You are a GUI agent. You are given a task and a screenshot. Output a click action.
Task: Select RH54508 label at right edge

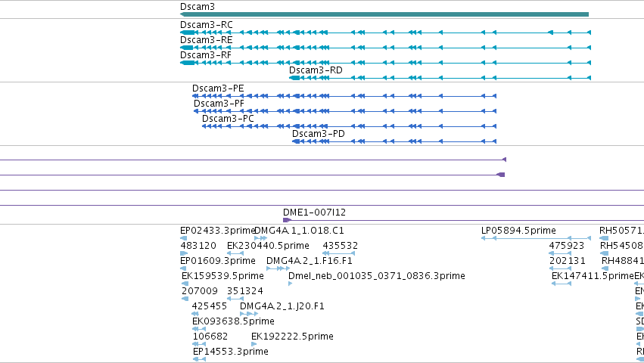pyautogui.click(x=622, y=246)
